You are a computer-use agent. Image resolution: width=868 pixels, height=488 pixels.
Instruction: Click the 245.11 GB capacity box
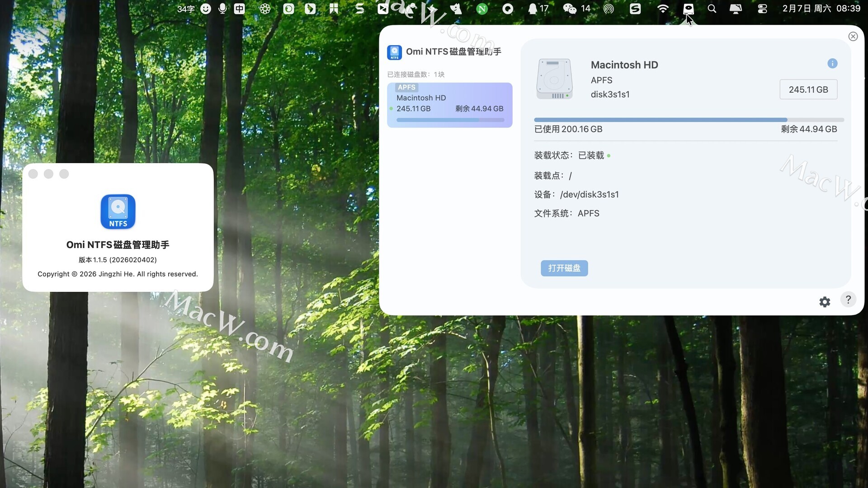[x=808, y=89]
